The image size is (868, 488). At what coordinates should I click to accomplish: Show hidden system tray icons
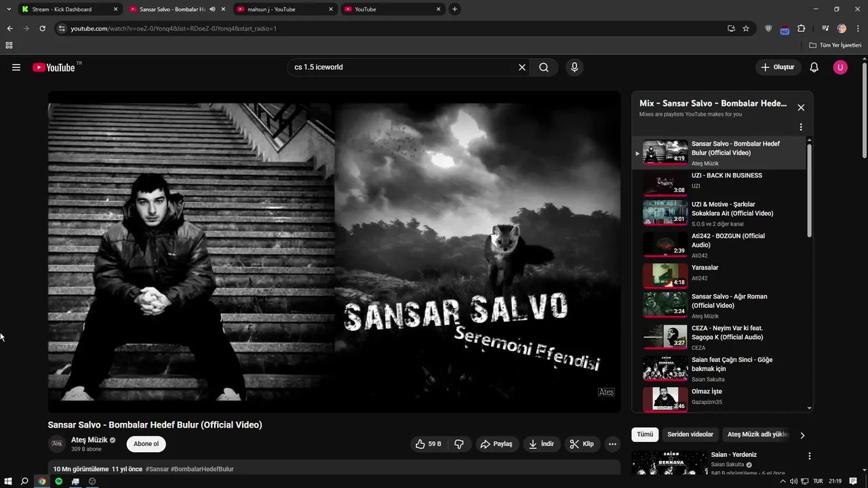[783, 481]
